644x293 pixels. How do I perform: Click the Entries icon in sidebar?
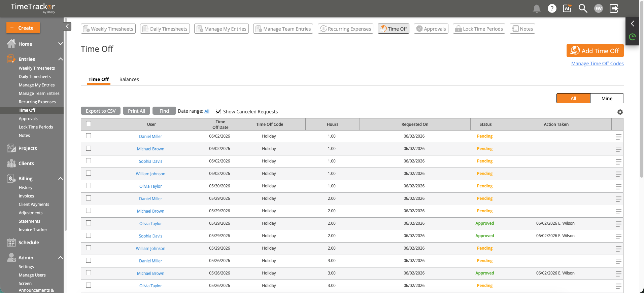point(11,59)
